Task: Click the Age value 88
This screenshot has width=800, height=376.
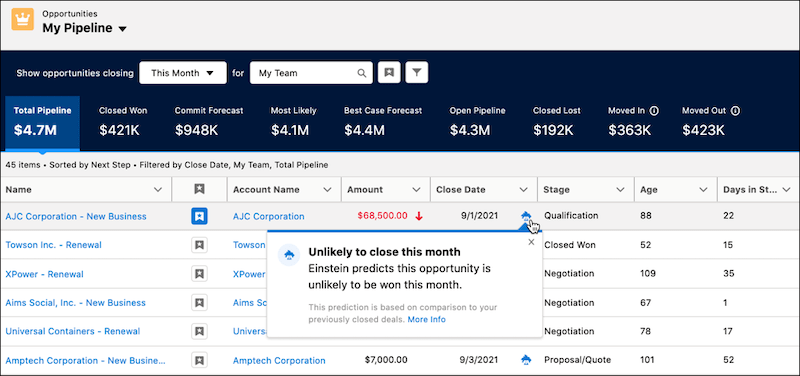Action: point(645,216)
